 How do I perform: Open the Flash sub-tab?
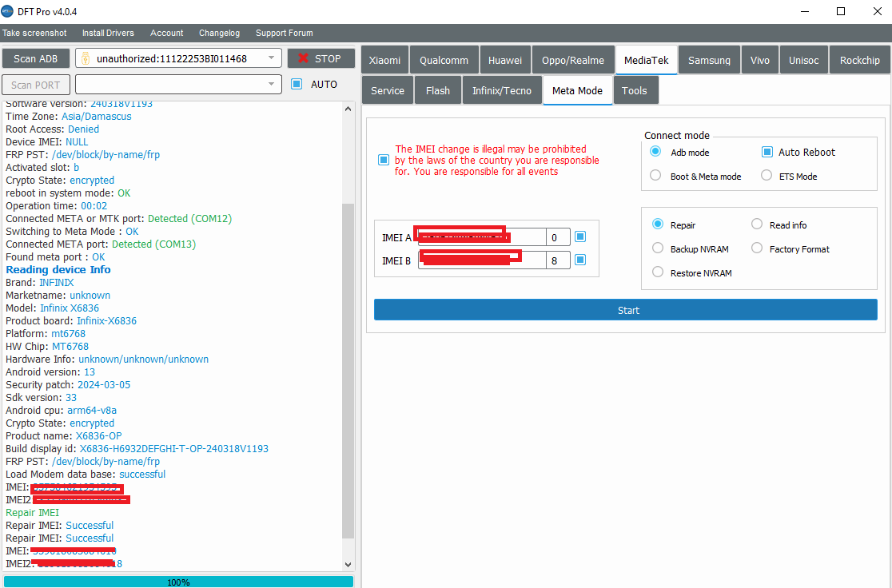click(438, 90)
